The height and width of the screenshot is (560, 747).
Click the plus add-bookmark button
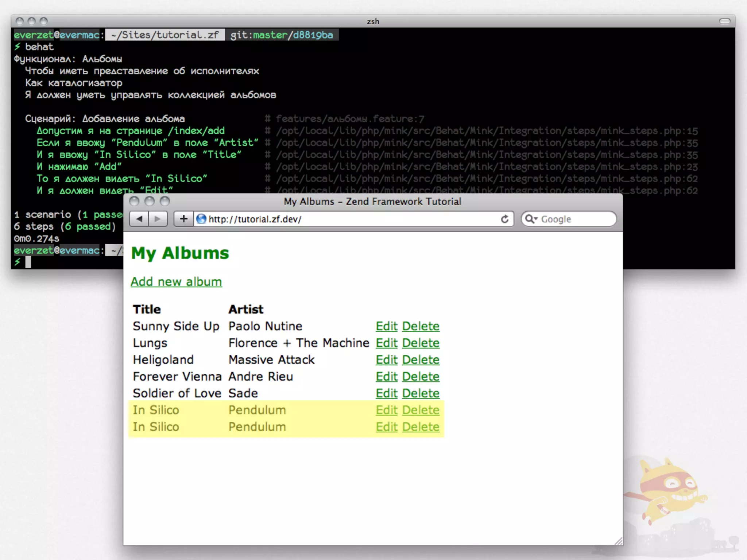coord(183,219)
